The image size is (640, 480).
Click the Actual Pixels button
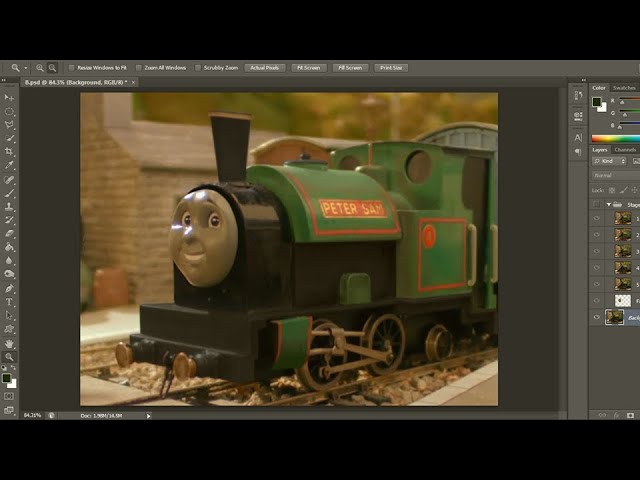(x=264, y=68)
